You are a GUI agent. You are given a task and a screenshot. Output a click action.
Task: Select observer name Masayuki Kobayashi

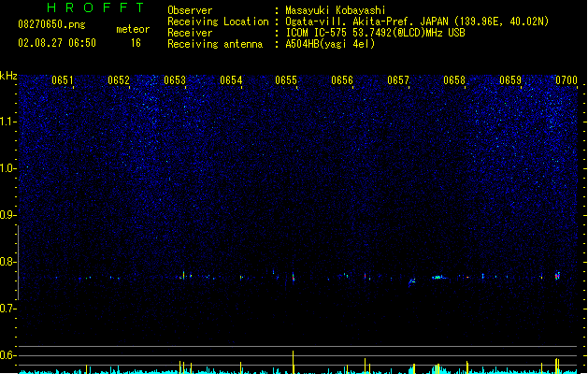pyautogui.click(x=336, y=10)
